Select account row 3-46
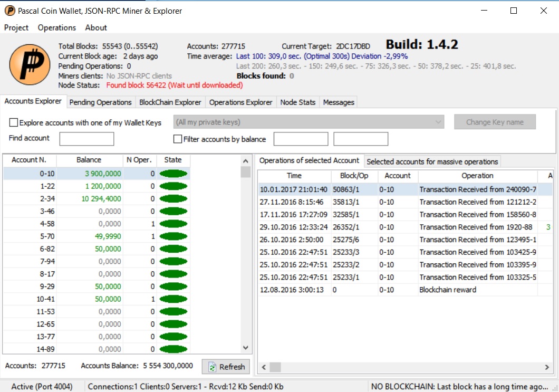 pos(97,211)
